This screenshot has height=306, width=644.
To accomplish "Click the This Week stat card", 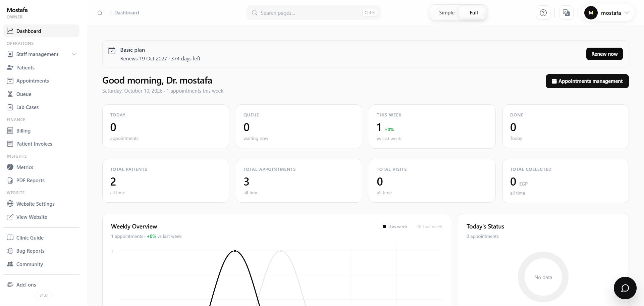I will coord(432,126).
